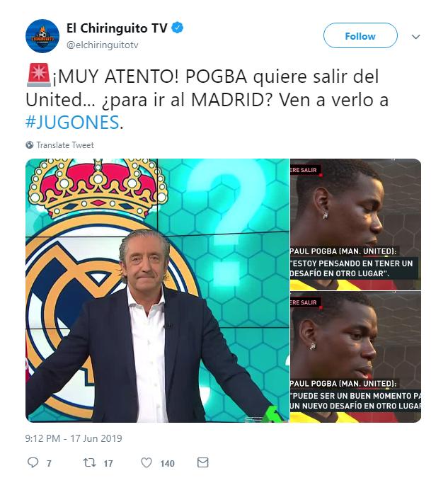Click the retweet arrows icon
Image resolution: width=448 pixels, height=478 pixels.
[90, 462]
